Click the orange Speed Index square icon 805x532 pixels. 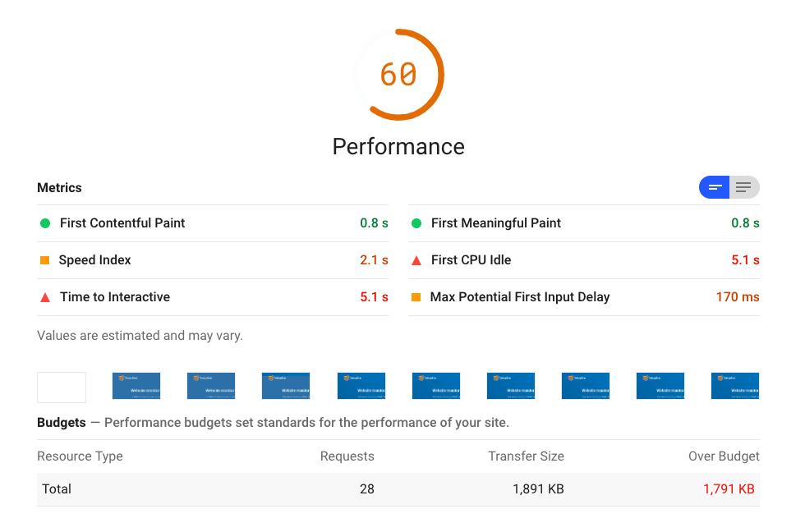(44, 260)
